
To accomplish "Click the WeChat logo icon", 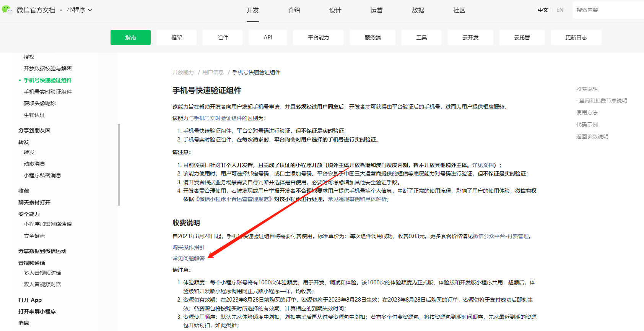I will point(7,10).
